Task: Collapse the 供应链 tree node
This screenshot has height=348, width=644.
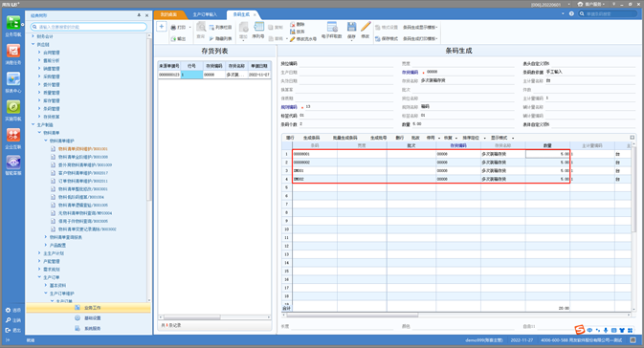Action: (33, 44)
